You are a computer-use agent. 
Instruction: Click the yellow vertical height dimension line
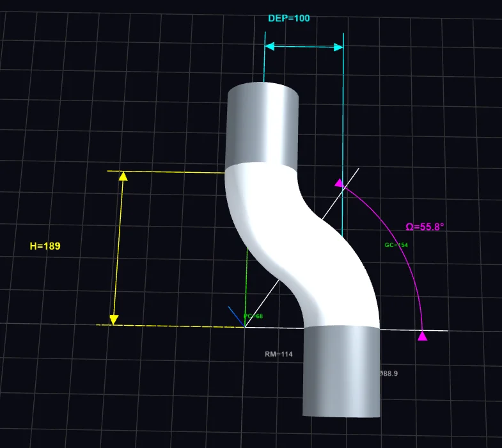[x=119, y=250]
